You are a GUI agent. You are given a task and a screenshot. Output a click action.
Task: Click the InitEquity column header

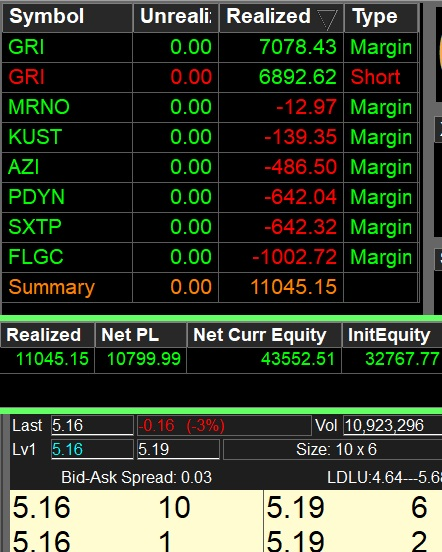pos(392,335)
